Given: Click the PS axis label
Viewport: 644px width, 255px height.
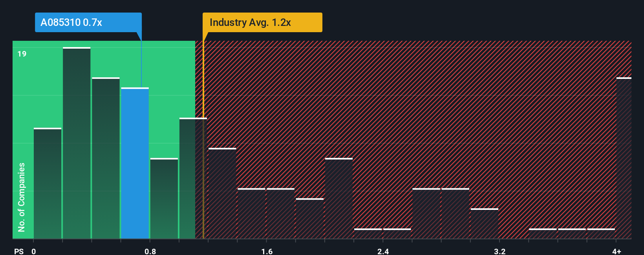Looking at the screenshot, I should pyautogui.click(x=19, y=251).
